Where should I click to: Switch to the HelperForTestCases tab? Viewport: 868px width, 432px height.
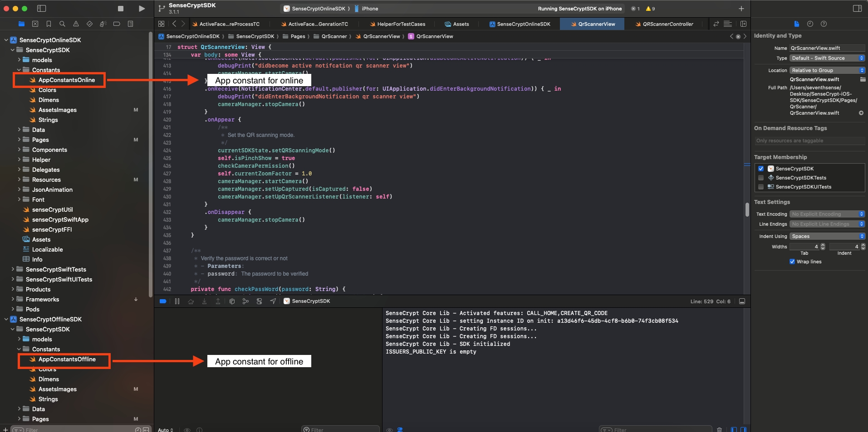pos(401,24)
